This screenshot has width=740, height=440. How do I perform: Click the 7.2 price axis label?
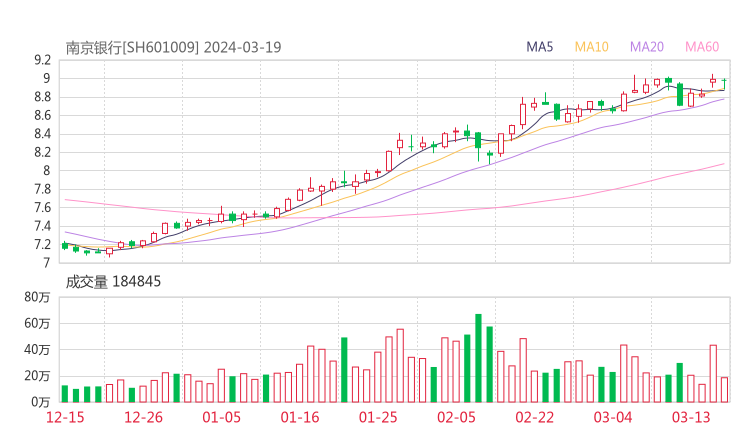[42, 245]
